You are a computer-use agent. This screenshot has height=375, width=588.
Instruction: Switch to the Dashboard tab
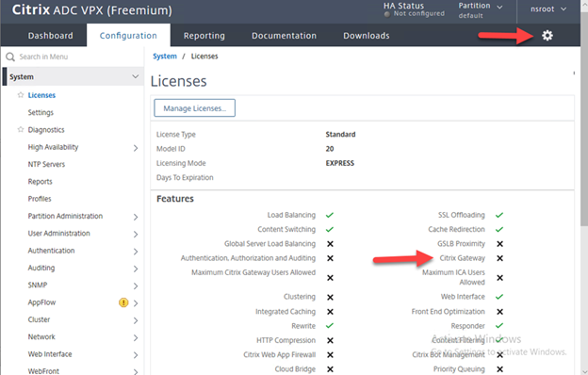point(50,36)
